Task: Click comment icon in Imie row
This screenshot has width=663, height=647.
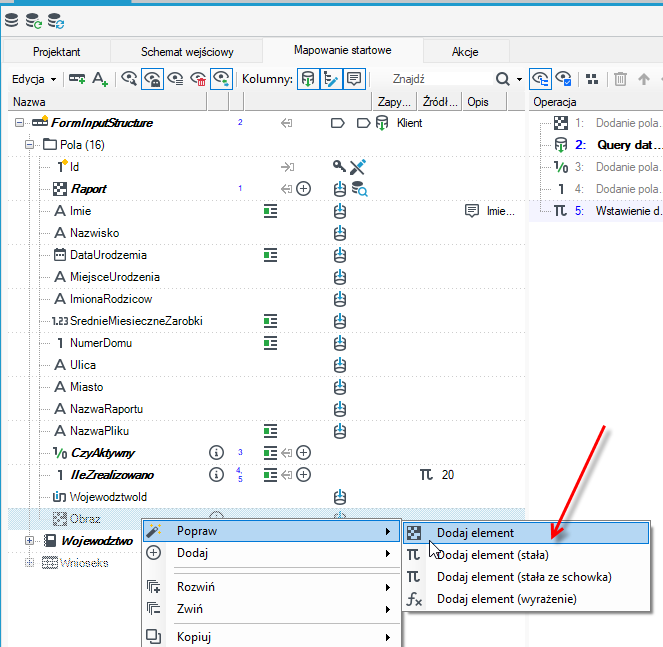Action: click(x=471, y=210)
